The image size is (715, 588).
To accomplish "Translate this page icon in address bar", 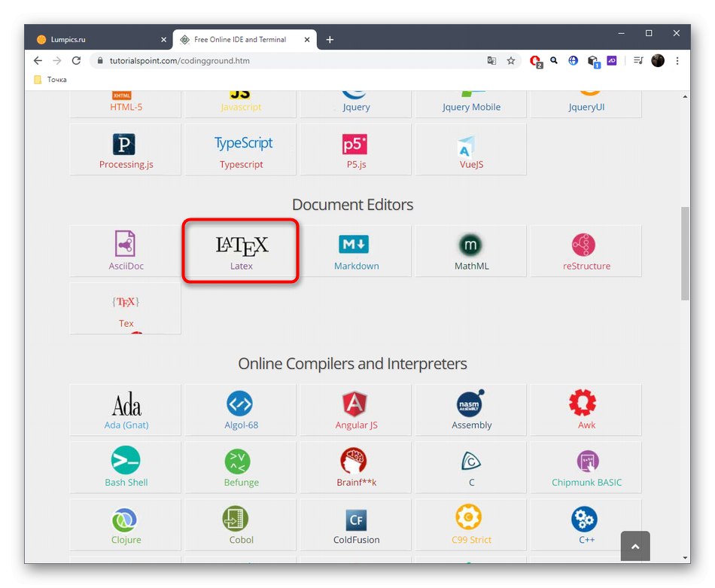I will pos(491,61).
